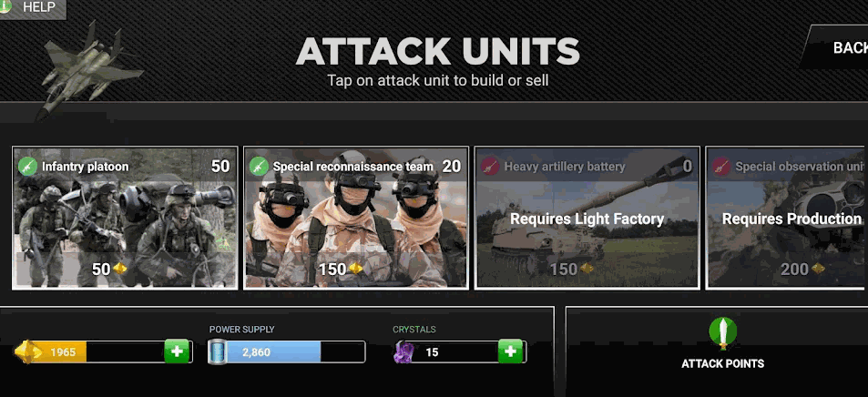Select the Infantry platoon unit card
Viewport: 868px width, 397px height.
(x=125, y=218)
